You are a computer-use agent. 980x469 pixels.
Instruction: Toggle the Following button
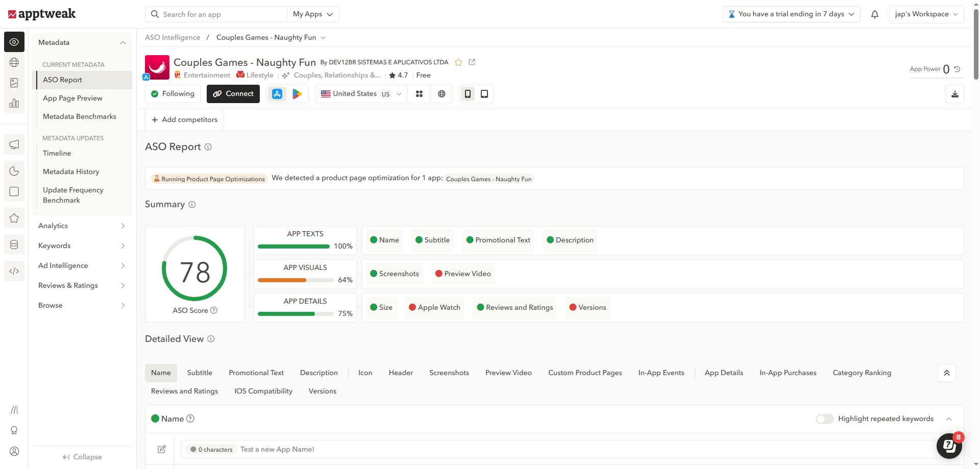(x=173, y=94)
